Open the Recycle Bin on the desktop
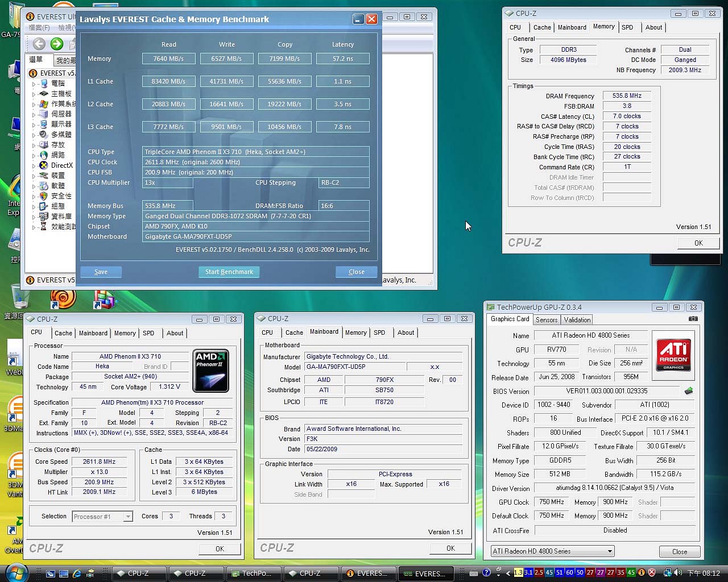728x582 pixels. [x=20, y=297]
